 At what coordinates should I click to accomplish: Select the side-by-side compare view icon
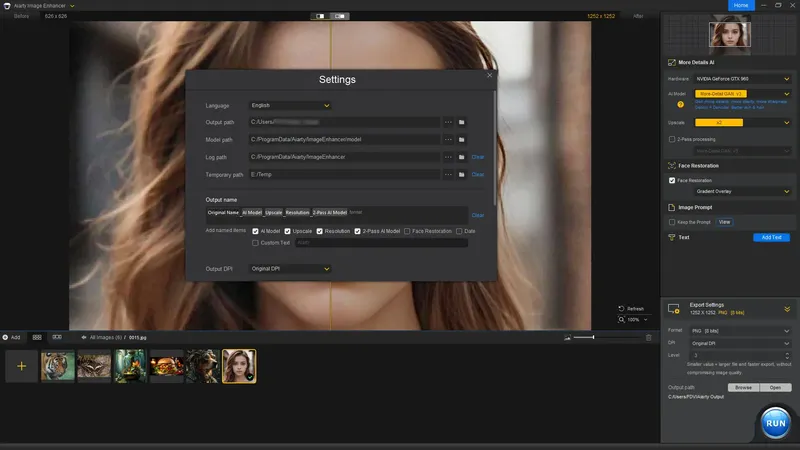pyautogui.click(x=339, y=16)
